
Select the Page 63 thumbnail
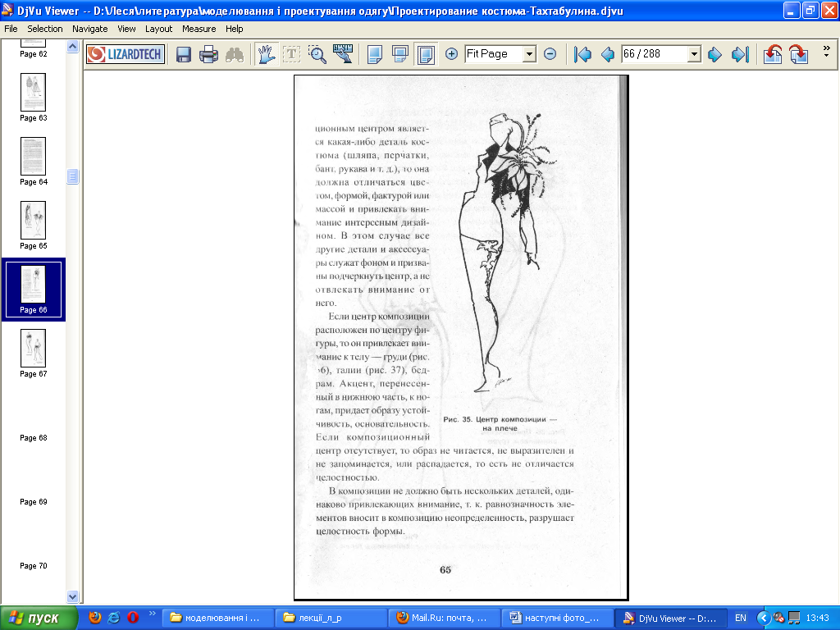pos(33,92)
